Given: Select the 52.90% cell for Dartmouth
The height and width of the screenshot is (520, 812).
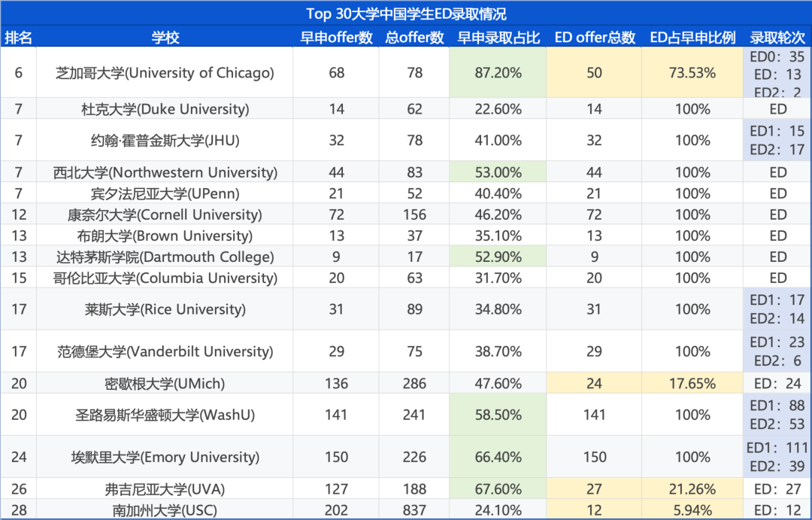Looking at the screenshot, I should pyautogui.click(x=498, y=257).
